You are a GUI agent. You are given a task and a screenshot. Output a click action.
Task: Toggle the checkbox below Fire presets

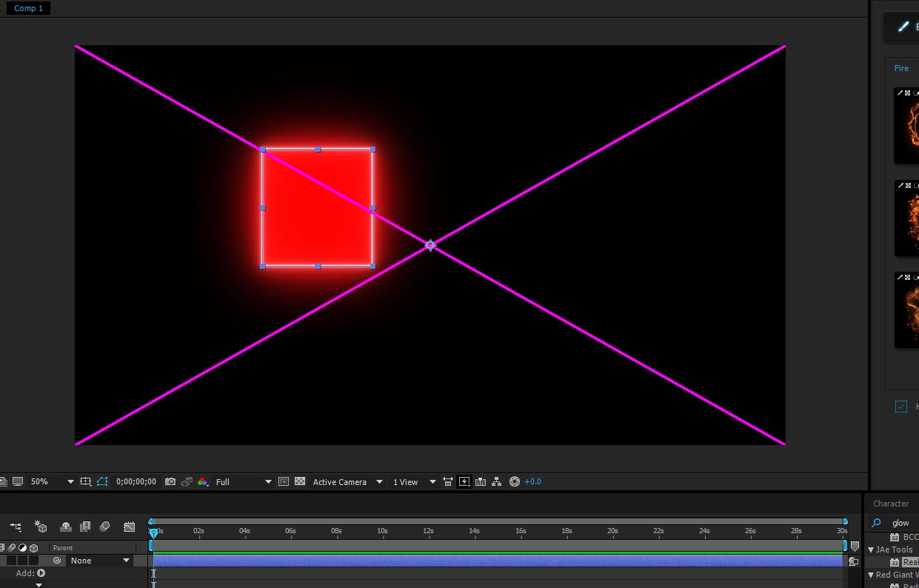click(901, 407)
